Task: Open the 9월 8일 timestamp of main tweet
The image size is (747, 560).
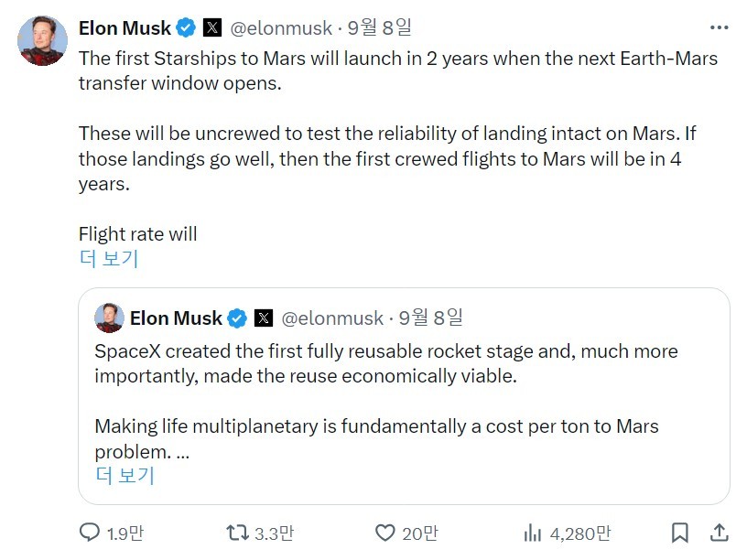Action: click(x=379, y=27)
